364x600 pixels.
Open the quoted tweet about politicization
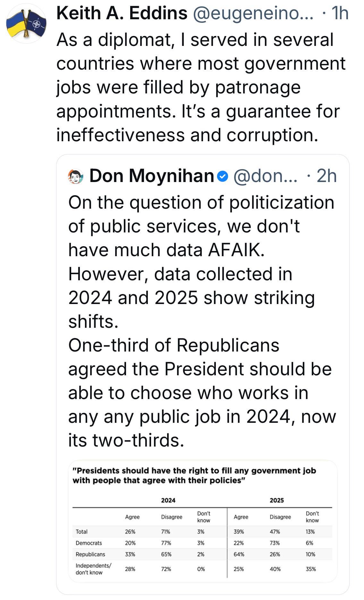201,321
